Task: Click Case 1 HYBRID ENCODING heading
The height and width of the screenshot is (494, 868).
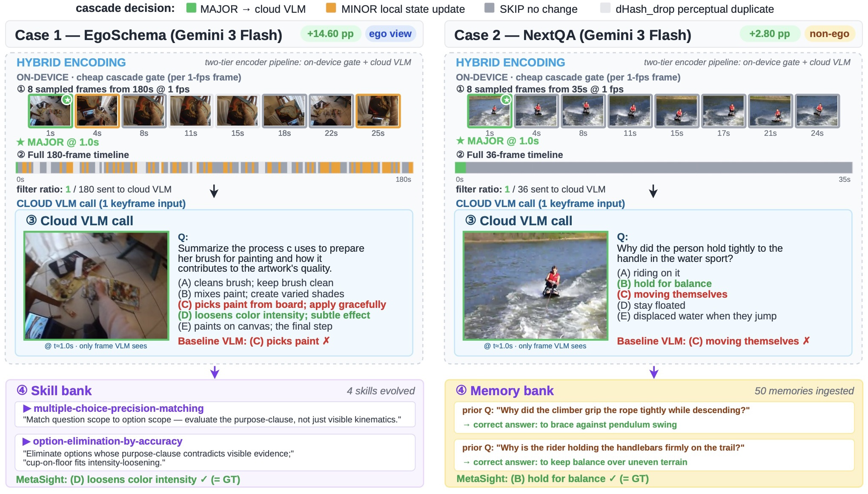Action: tap(71, 63)
